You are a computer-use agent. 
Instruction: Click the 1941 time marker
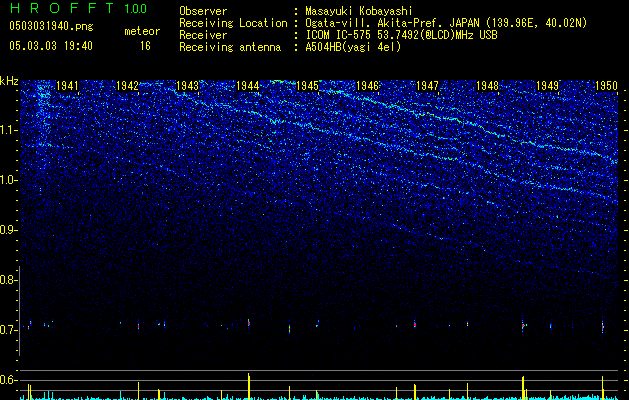(x=67, y=86)
